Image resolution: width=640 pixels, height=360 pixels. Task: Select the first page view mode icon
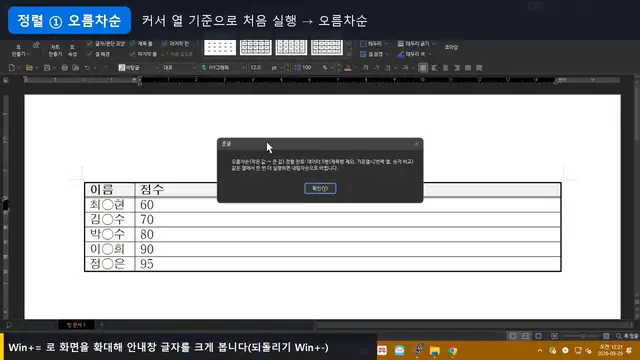point(513,336)
